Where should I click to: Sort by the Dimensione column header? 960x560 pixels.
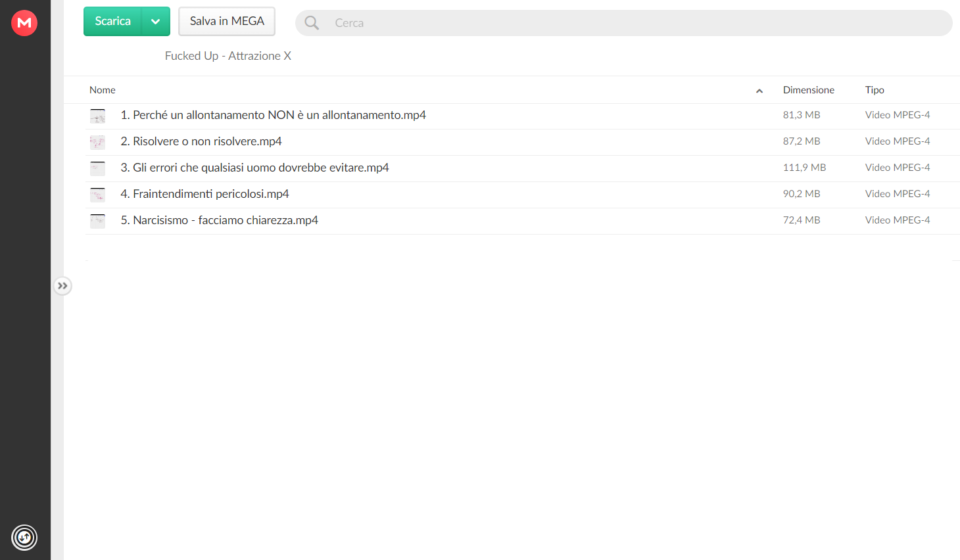coord(808,90)
